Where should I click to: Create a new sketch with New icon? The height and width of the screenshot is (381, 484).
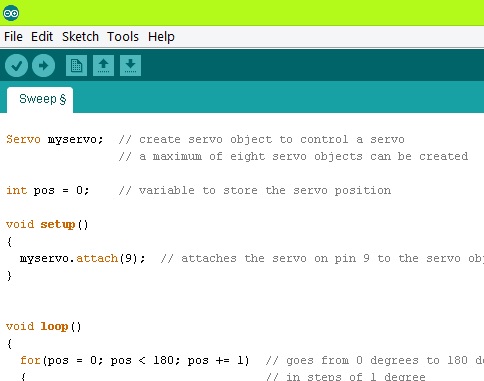pos(76,65)
